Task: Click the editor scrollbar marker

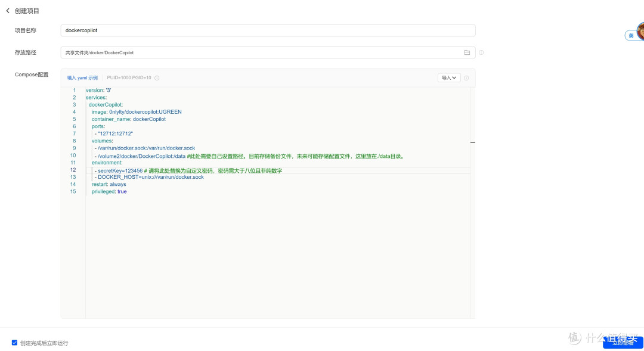Action: point(473,142)
